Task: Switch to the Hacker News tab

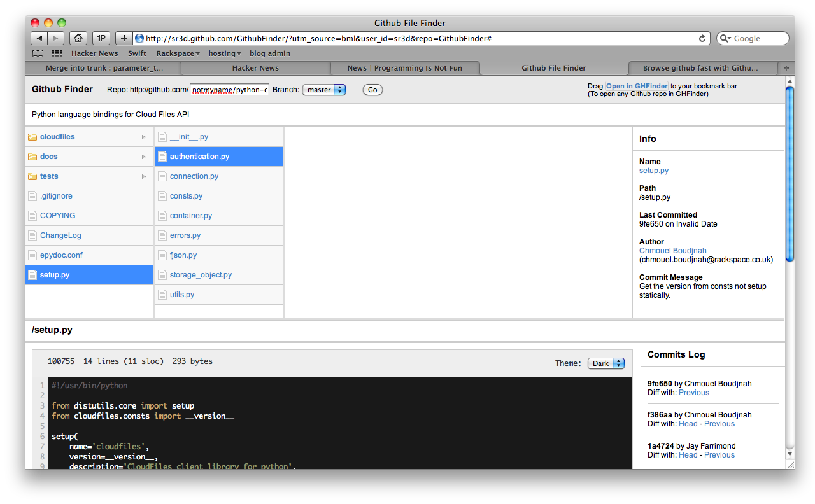Action: [255, 68]
